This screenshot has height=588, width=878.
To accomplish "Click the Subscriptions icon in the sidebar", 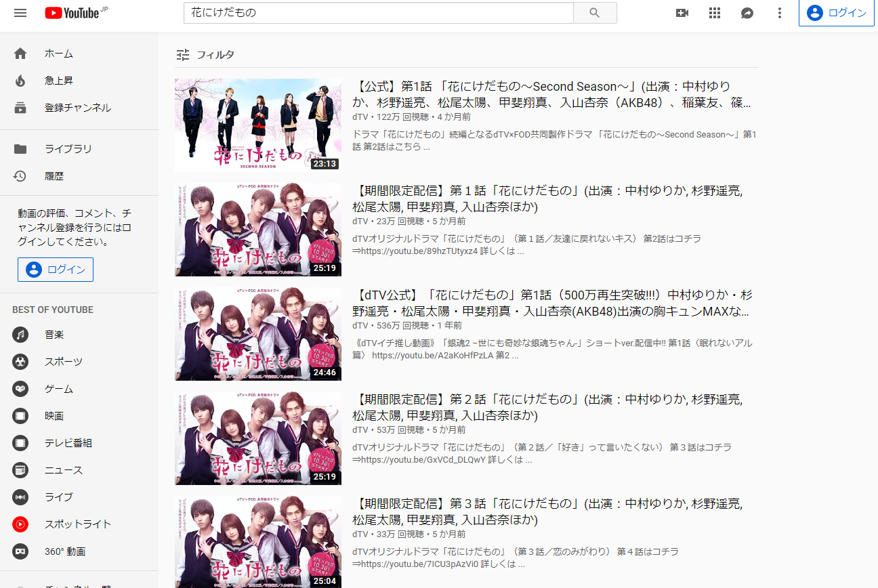I will (20, 108).
